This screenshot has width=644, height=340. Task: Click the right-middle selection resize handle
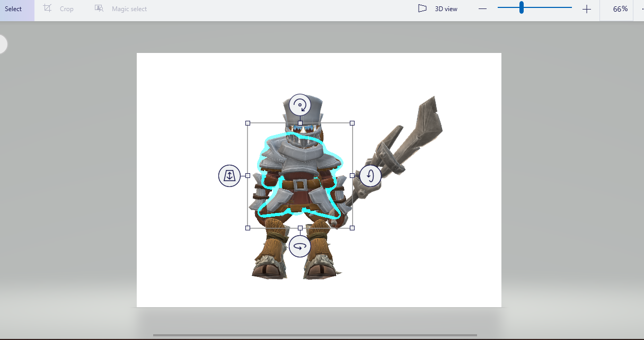(352, 175)
